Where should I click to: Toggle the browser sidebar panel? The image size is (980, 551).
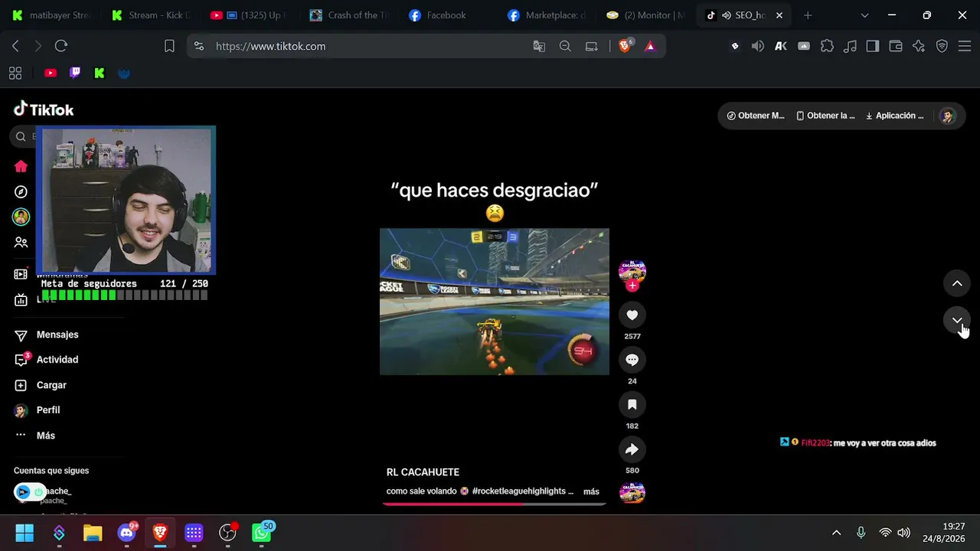pyautogui.click(x=873, y=46)
